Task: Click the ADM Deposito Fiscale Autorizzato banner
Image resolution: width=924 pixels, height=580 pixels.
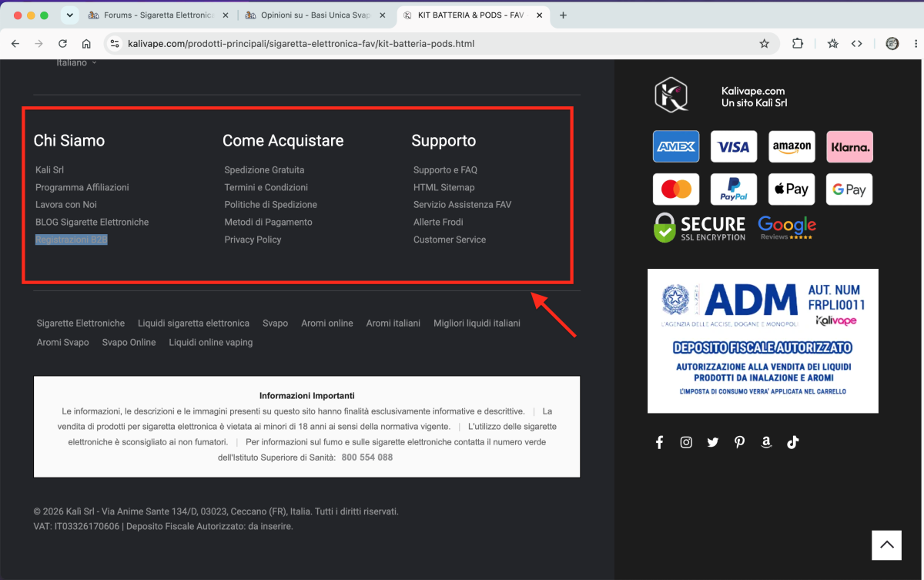Action: click(x=763, y=340)
